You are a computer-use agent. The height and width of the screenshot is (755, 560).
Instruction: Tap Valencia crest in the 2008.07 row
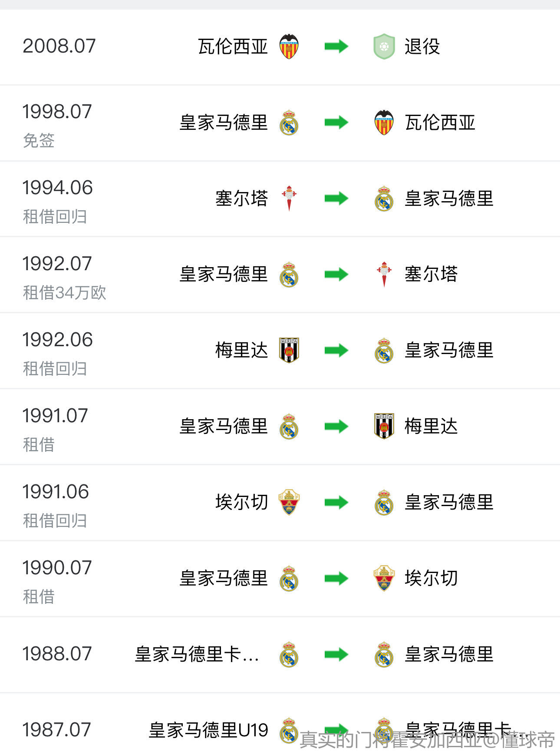(289, 46)
